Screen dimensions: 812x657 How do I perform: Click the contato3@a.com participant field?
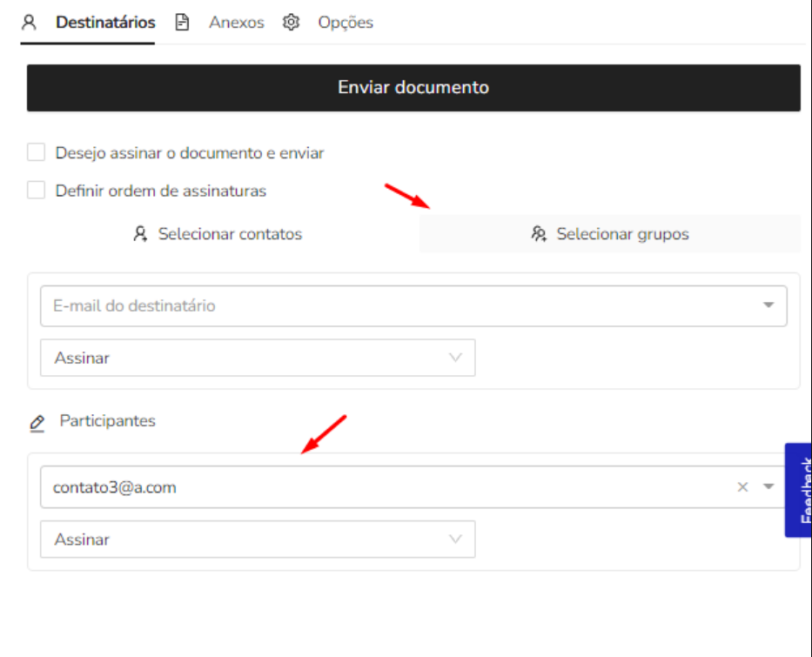coord(413,487)
